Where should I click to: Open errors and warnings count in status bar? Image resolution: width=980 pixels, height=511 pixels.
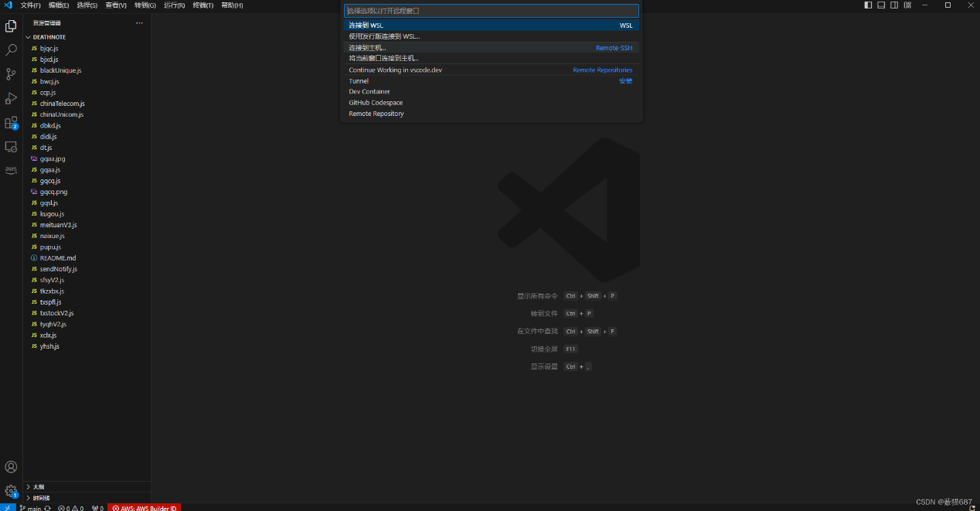[x=70, y=508]
